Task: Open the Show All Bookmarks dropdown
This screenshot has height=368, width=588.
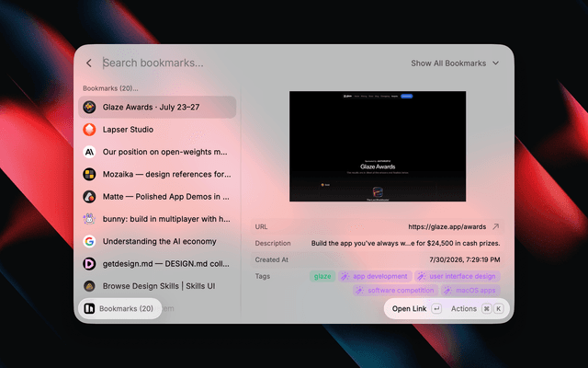Action: (x=455, y=63)
